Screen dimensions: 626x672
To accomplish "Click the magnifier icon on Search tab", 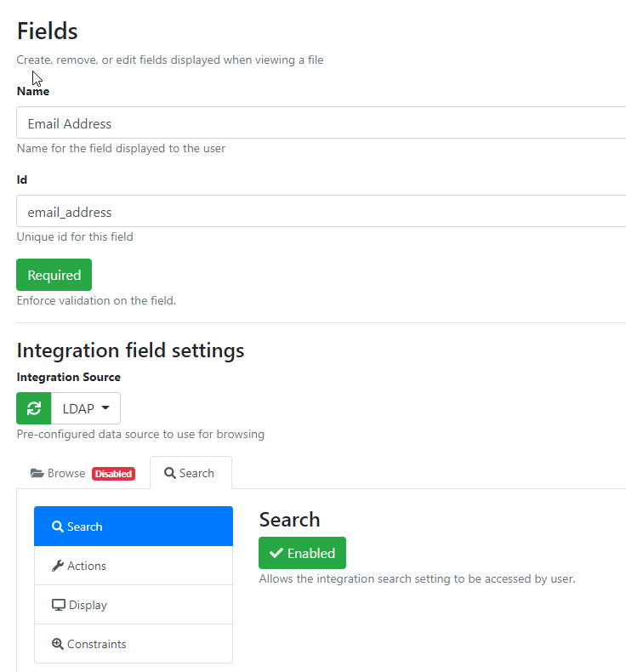I will click(x=169, y=473).
